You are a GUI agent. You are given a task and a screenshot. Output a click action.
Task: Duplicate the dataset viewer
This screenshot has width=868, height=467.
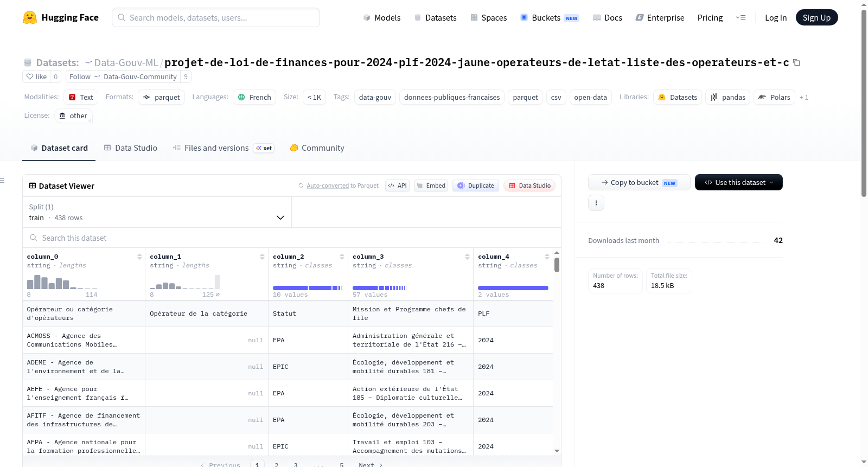click(x=476, y=185)
